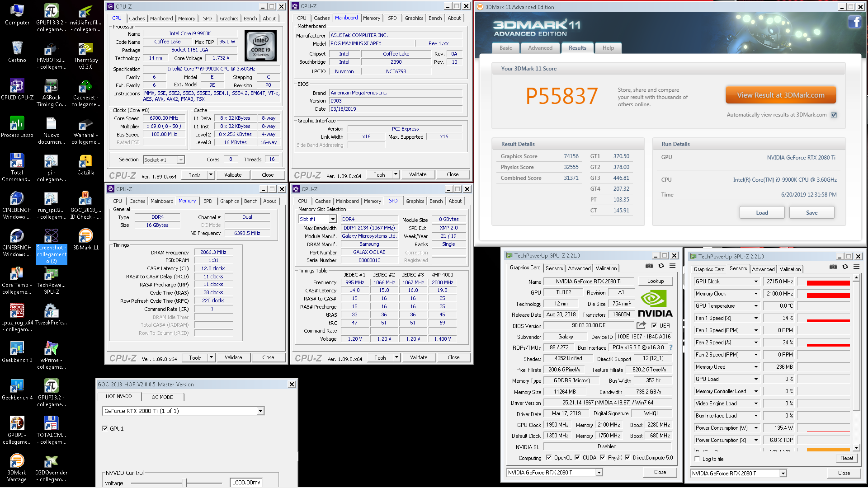Screen dimensions: 868x488
Task: Toggle UEFI checkbox in GPU-Z
Action: pyautogui.click(x=654, y=325)
